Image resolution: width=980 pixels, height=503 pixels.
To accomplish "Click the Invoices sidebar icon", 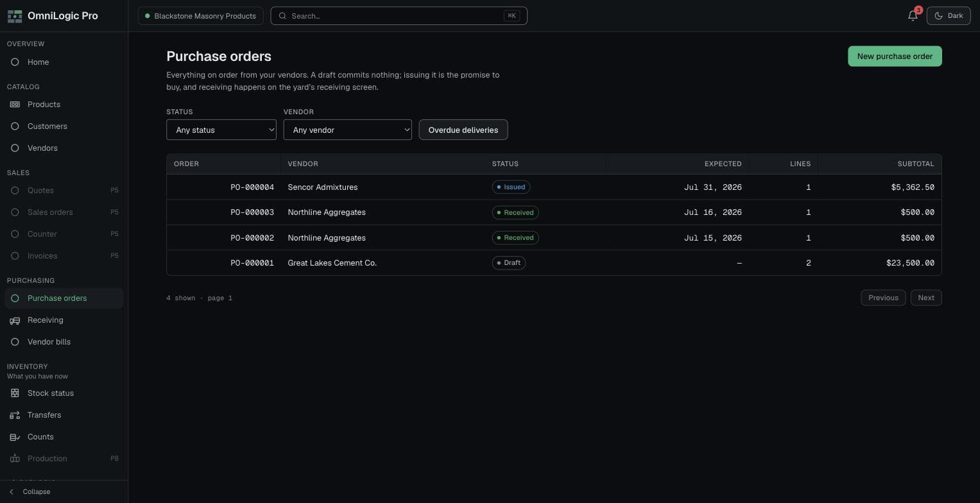I will pos(15,256).
